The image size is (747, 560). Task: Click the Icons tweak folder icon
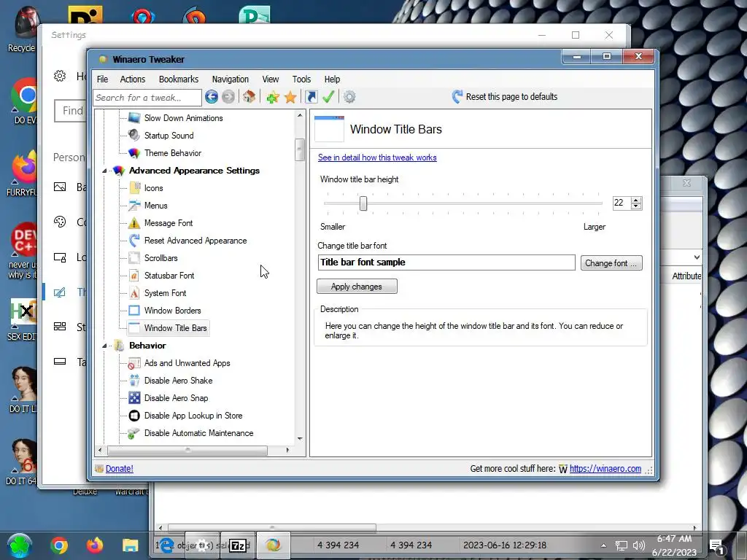(134, 188)
